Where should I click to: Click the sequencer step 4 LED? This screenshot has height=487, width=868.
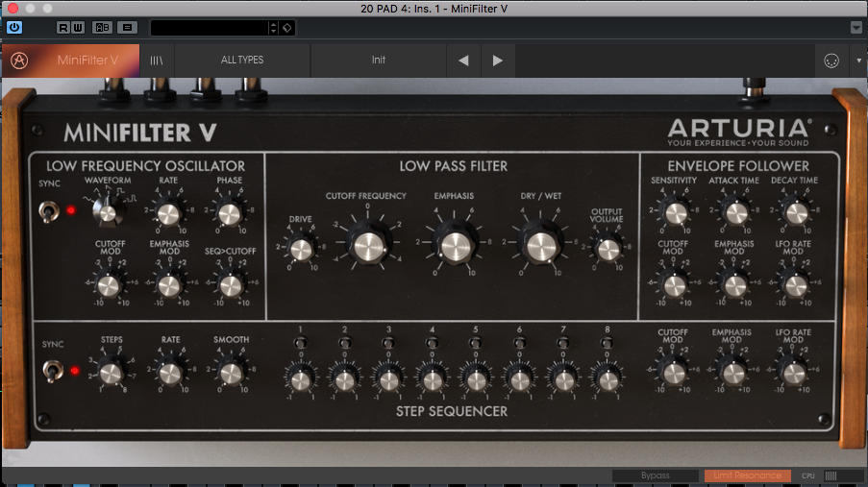click(x=432, y=343)
